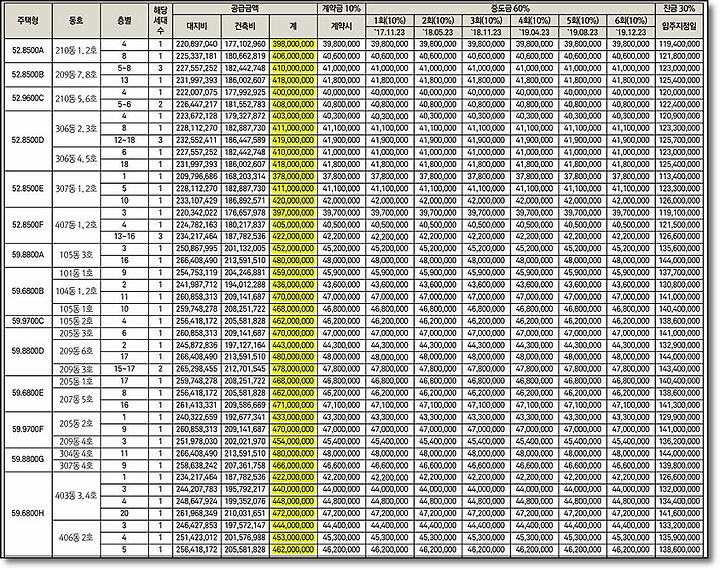
Task: Click the 101동 1호 unit cell
Action: pyautogui.click(x=76, y=273)
